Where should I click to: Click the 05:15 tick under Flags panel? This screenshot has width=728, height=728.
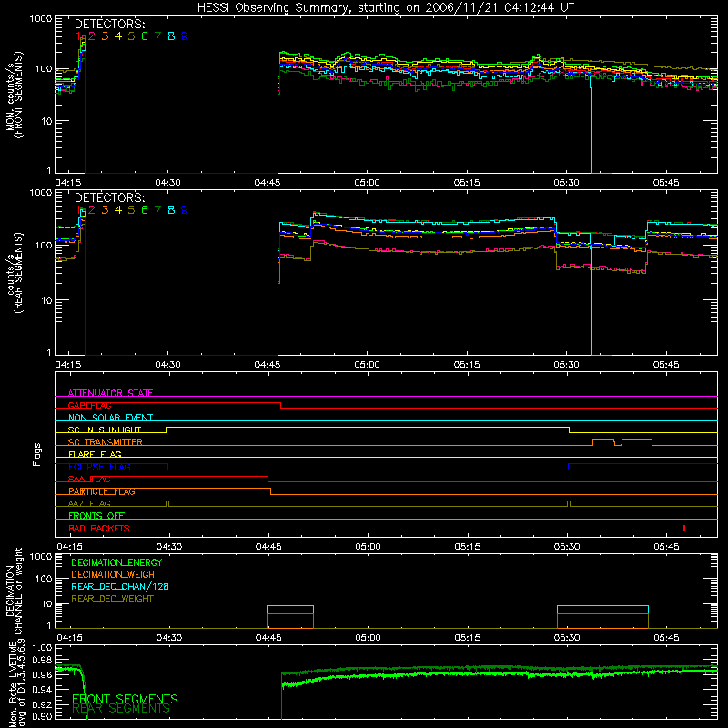[467, 547]
